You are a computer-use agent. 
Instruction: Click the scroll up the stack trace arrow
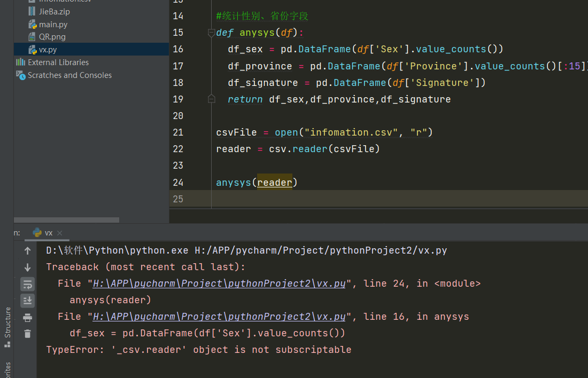[x=28, y=250]
